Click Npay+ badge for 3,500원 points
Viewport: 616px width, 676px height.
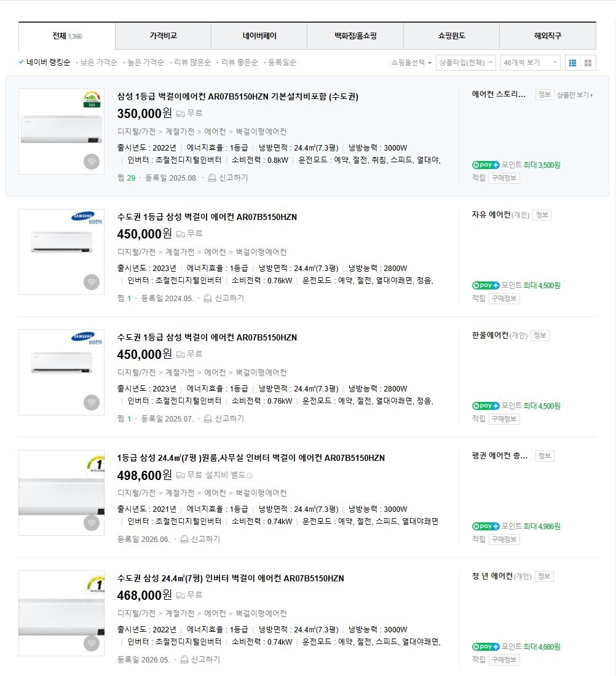point(486,165)
